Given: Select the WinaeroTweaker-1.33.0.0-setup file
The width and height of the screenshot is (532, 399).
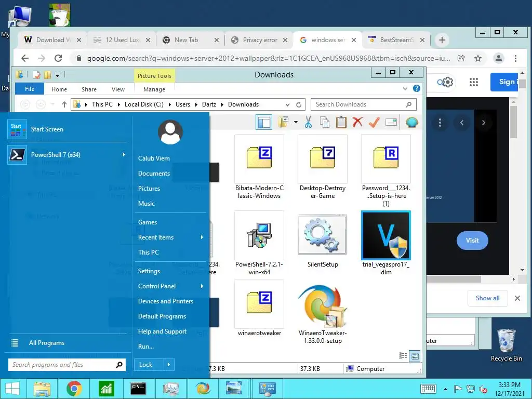Looking at the screenshot, I should point(323,314).
